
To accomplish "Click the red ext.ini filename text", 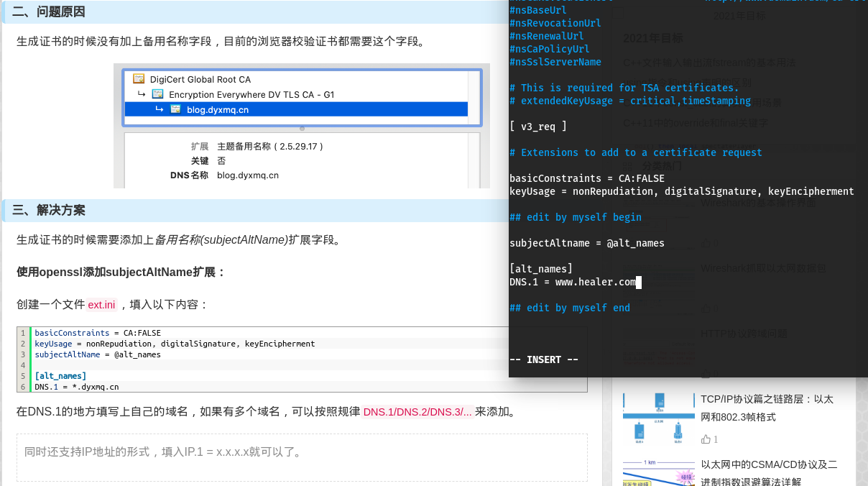I will pyautogui.click(x=101, y=304).
